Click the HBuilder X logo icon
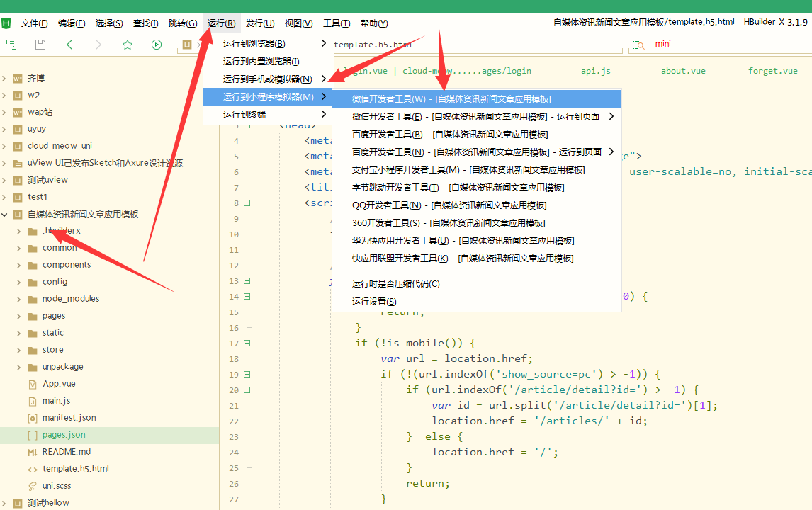 [x=6, y=23]
